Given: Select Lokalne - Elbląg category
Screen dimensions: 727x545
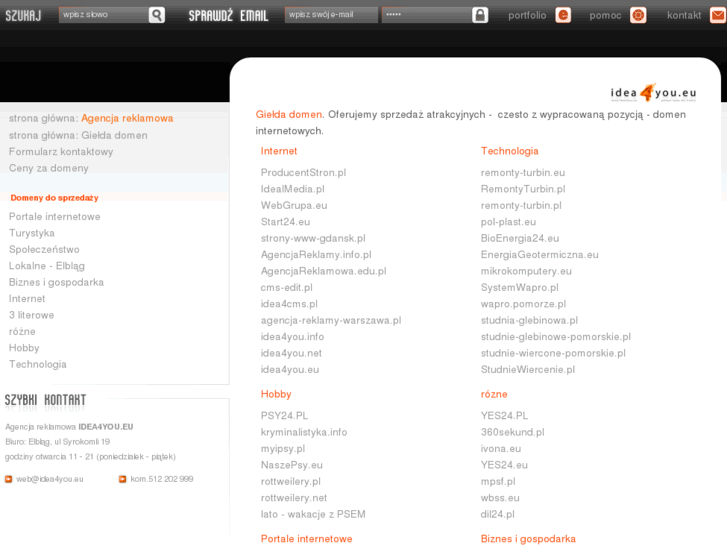Looking at the screenshot, I should [47, 266].
